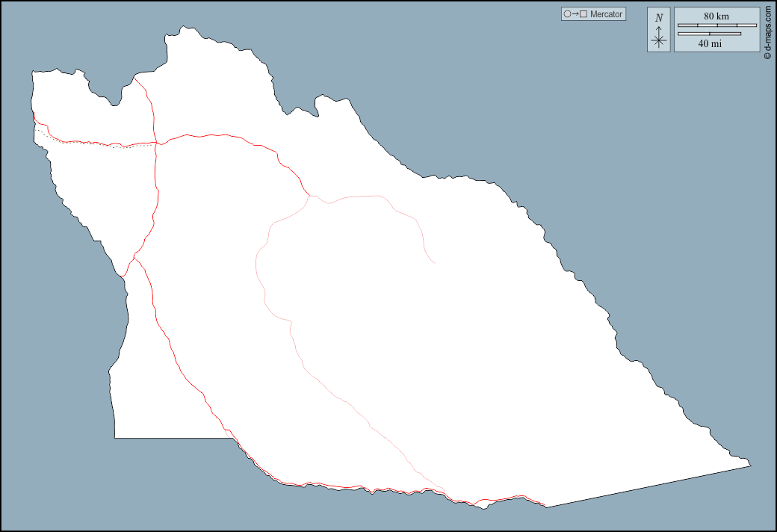
Task: Click the "40 mi" scale text
Action: point(710,43)
